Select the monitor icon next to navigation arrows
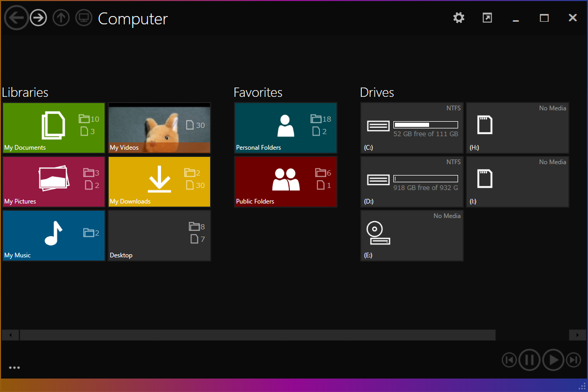This screenshot has width=588, height=392. (x=83, y=17)
